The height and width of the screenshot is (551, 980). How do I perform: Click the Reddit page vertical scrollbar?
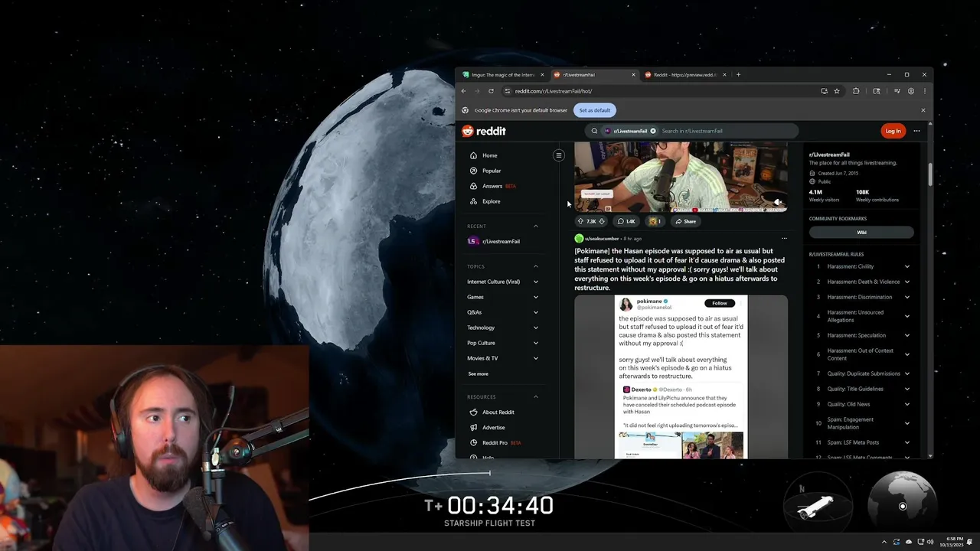pyautogui.click(x=930, y=174)
